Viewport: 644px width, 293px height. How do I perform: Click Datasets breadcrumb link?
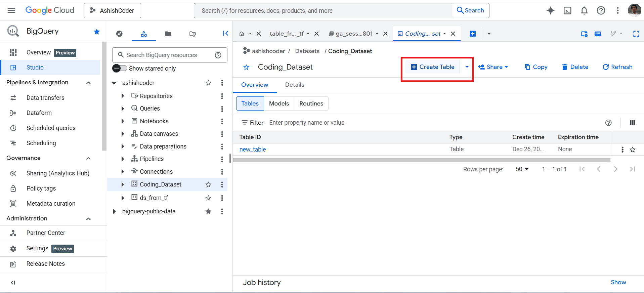coord(307,51)
